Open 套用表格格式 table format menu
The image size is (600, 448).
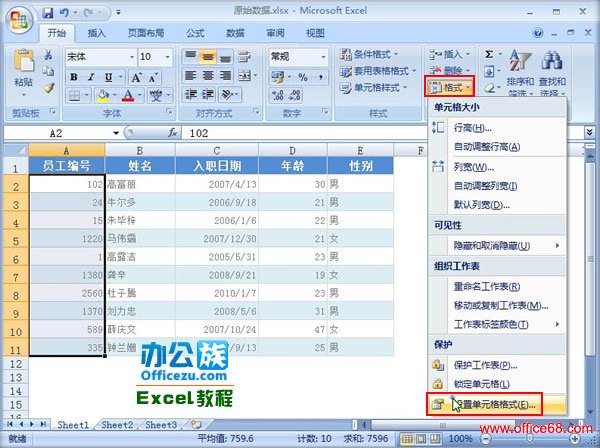coord(378,71)
